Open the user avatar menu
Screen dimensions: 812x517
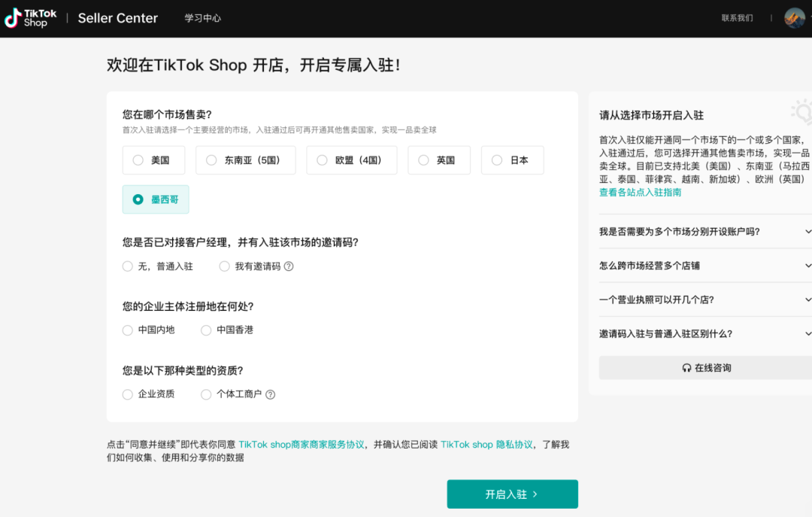[794, 17]
